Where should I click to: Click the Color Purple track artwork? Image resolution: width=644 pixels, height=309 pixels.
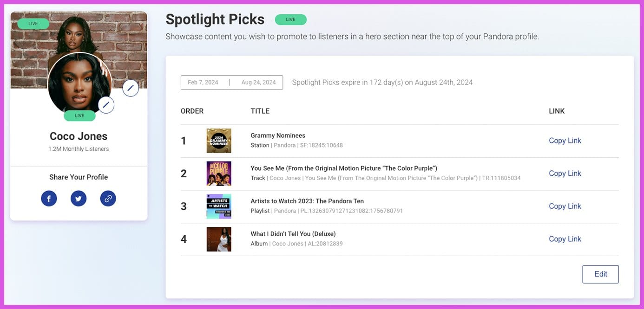(x=219, y=173)
